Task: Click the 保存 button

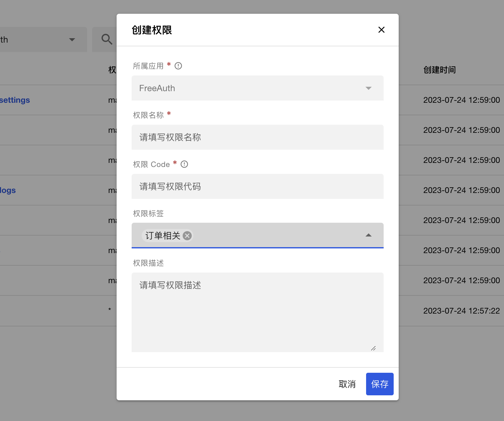Action: click(380, 384)
